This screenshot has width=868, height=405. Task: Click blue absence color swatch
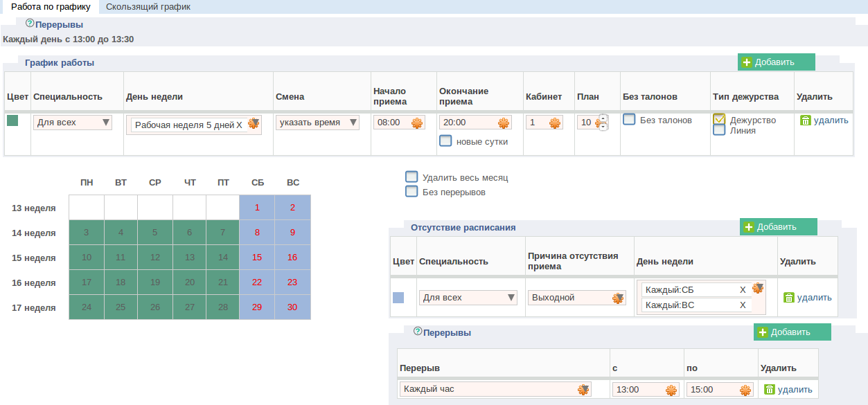tap(398, 298)
